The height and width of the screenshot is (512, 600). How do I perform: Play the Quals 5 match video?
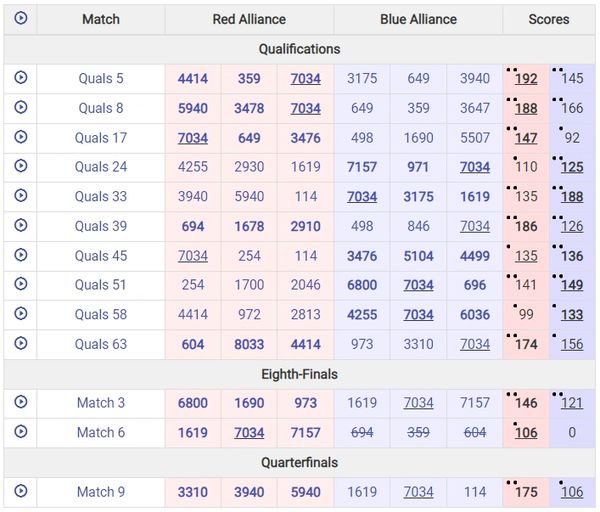coord(20,78)
